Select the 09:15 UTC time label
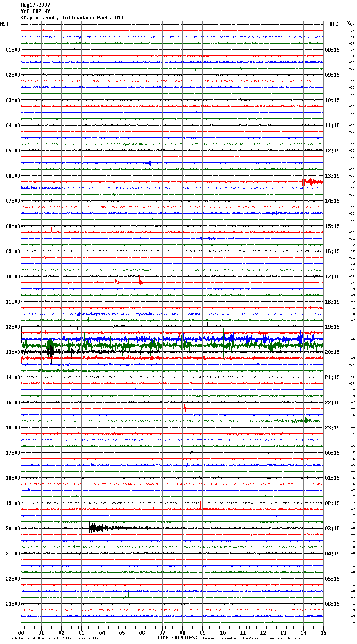Image resolution: width=357 pixels, height=644 pixels. click(332, 75)
